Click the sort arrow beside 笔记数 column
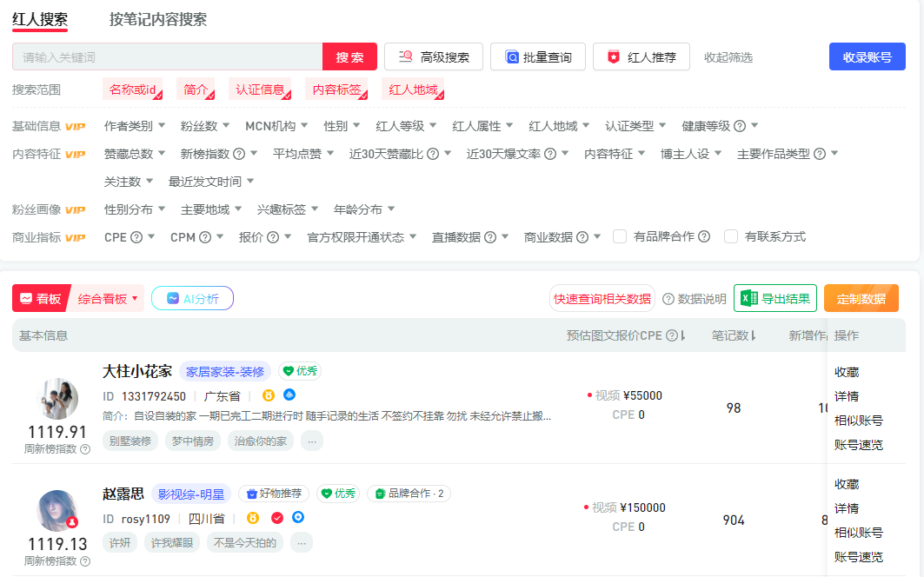Viewport: 924px width, 577px height. (753, 335)
